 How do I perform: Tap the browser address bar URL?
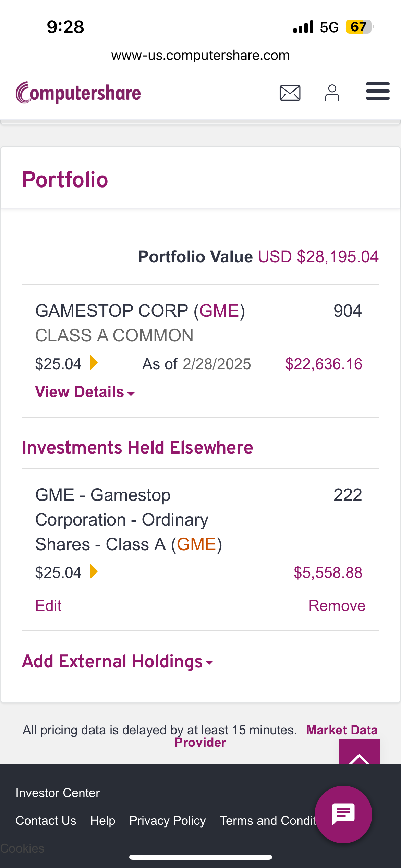pos(200,55)
